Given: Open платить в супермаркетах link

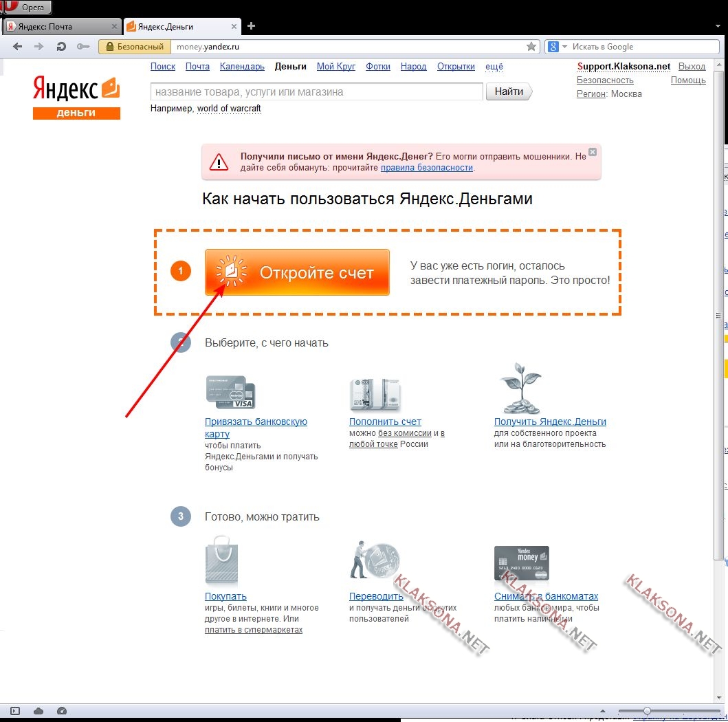Looking at the screenshot, I should [x=254, y=630].
